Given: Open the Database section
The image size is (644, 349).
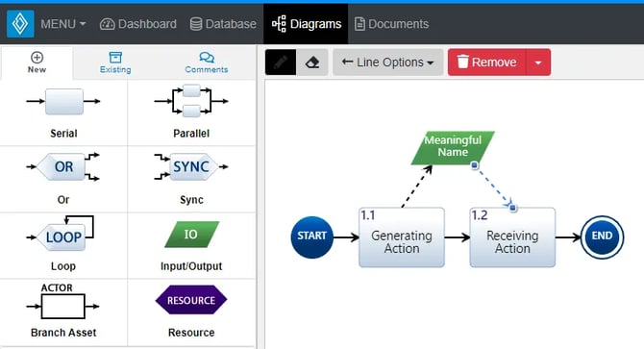Looking at the screenshot, I should point(223,24).
